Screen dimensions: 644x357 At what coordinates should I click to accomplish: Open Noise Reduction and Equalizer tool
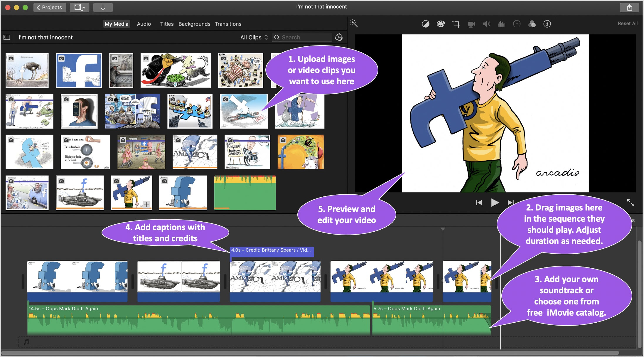pos(501,24)
